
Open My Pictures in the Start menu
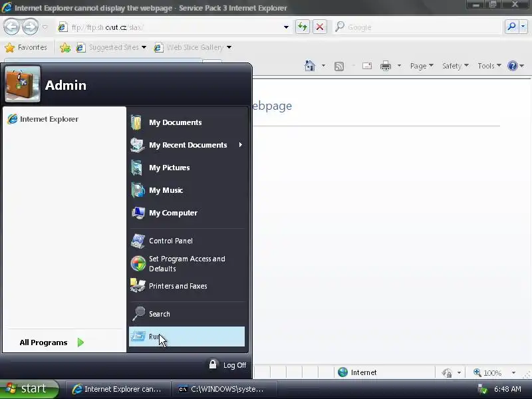pyautogui.click(x=187, y=168)
